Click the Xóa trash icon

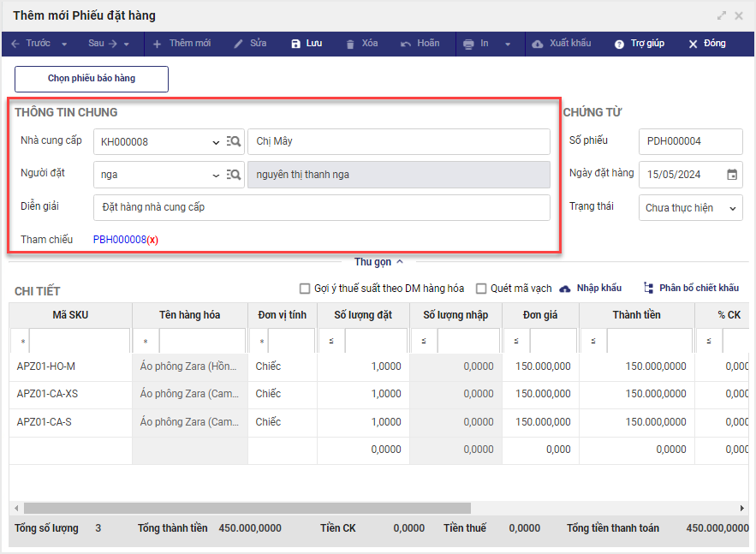click(x=350, y=44)
